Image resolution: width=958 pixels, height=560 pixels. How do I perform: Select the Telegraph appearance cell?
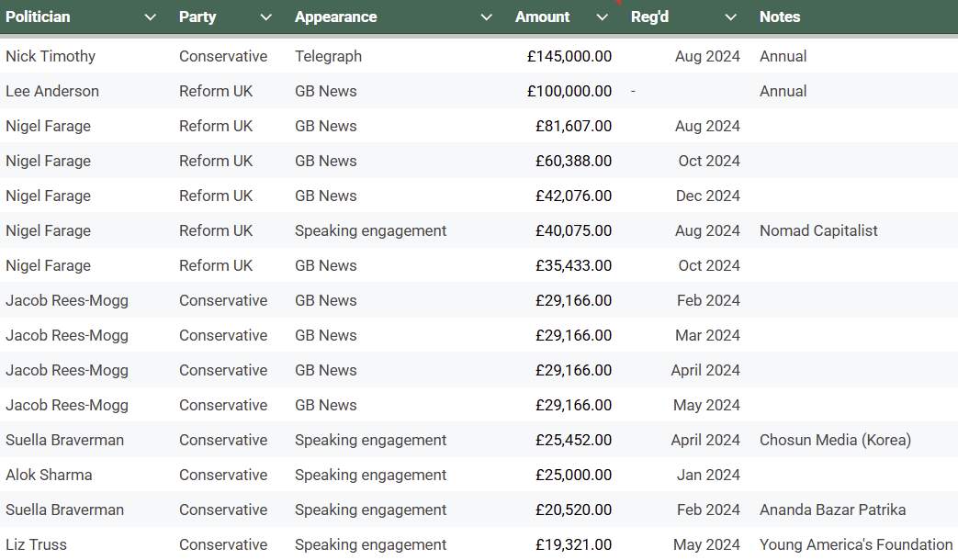pos(328,56)
